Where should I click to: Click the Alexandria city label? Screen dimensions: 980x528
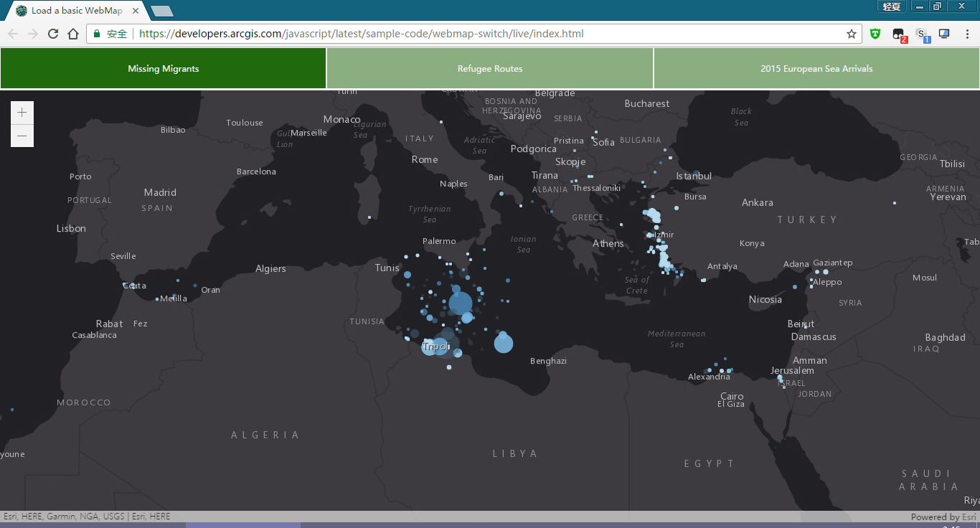tap(709, 377)
